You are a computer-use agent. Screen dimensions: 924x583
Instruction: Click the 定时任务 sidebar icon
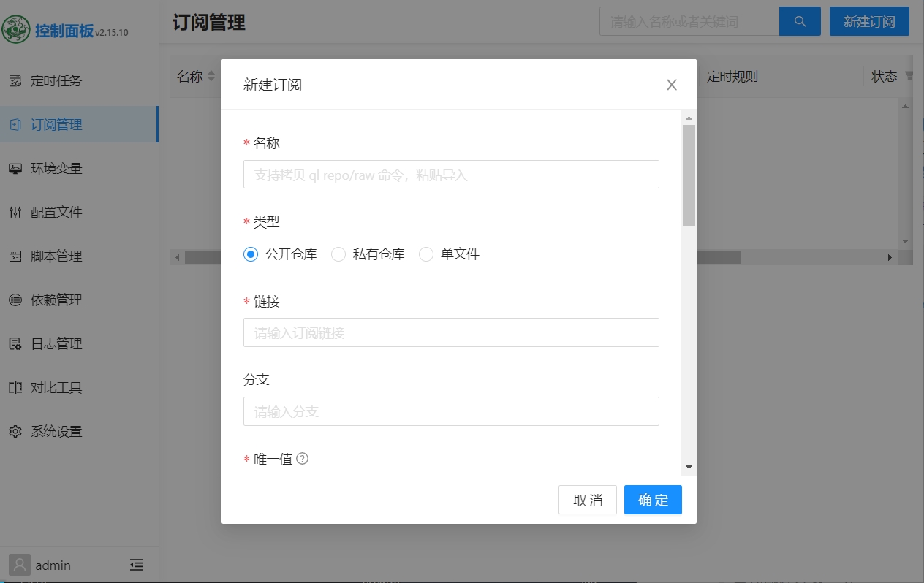15,80
